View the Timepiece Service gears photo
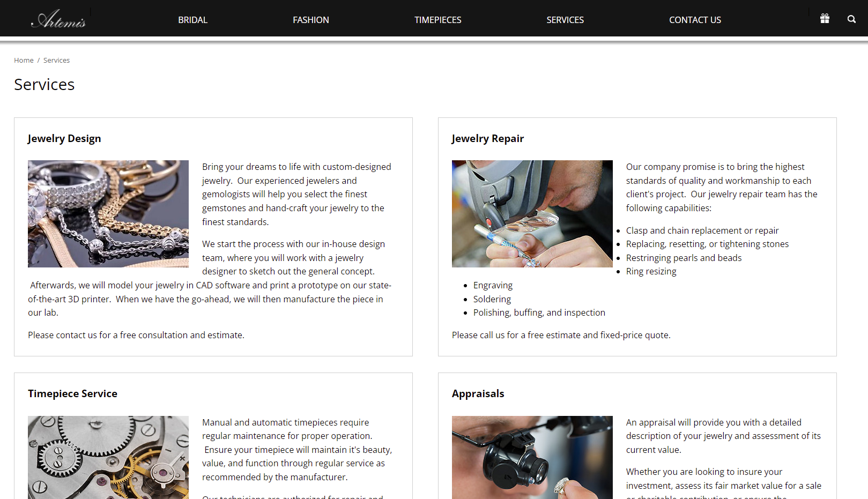Viewport: 868px width, 499px height. [108, 457]
